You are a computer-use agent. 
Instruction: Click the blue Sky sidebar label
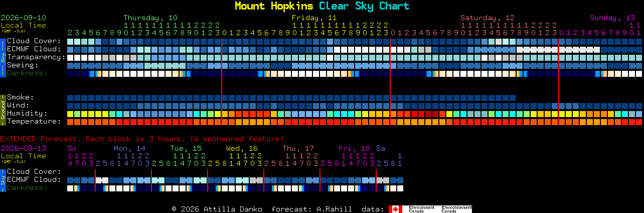point(3,57)
